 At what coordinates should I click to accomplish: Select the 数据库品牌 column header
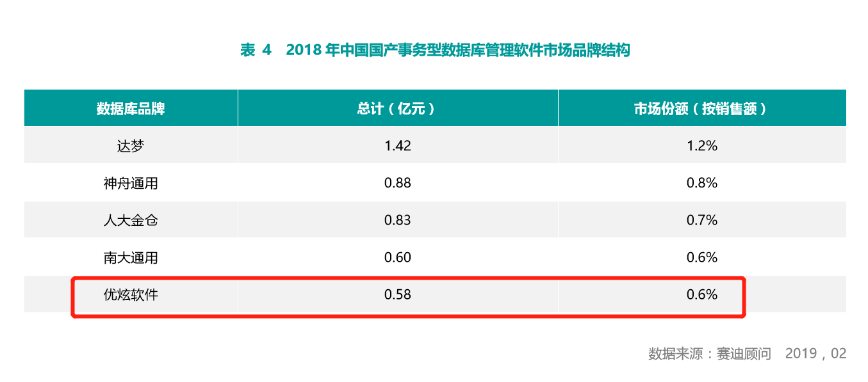point(131,108)
